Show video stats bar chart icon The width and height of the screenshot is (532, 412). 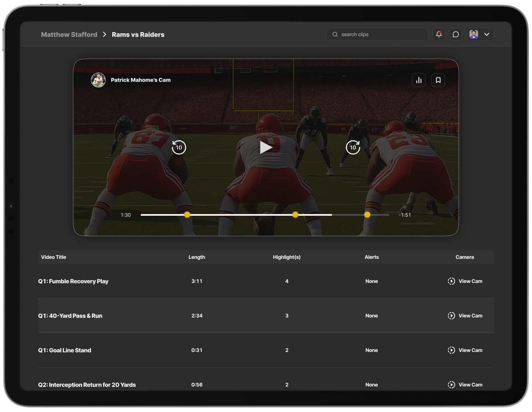coord(419,80)
